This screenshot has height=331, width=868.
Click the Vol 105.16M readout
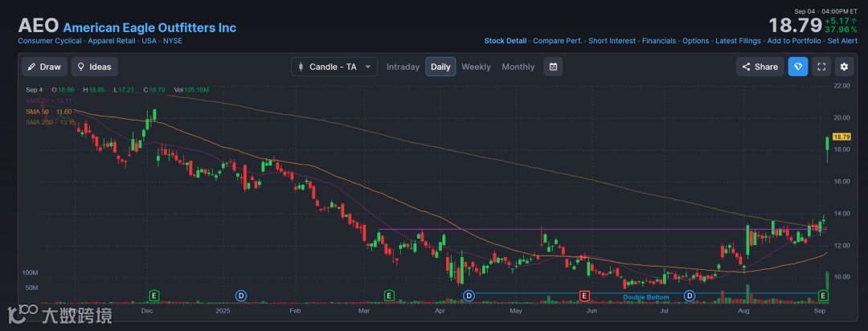[x=191, y=90]
